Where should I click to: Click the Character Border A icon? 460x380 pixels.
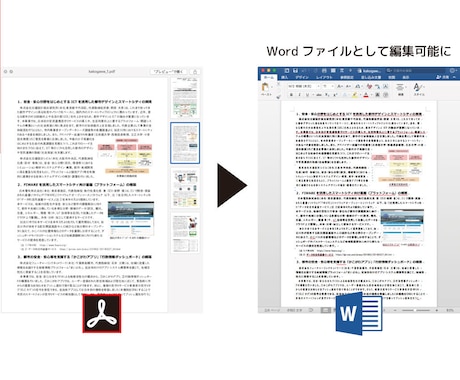point(386,86)
